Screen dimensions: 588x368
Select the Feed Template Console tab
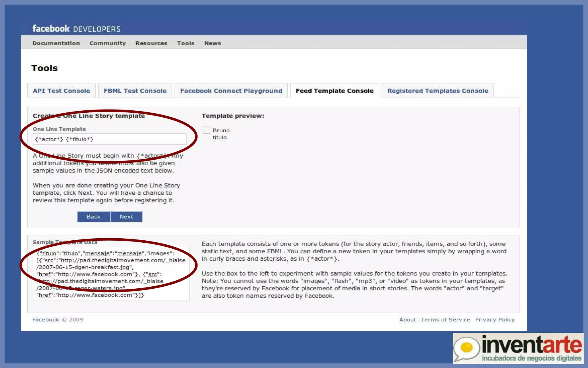(x=335, y=91)
